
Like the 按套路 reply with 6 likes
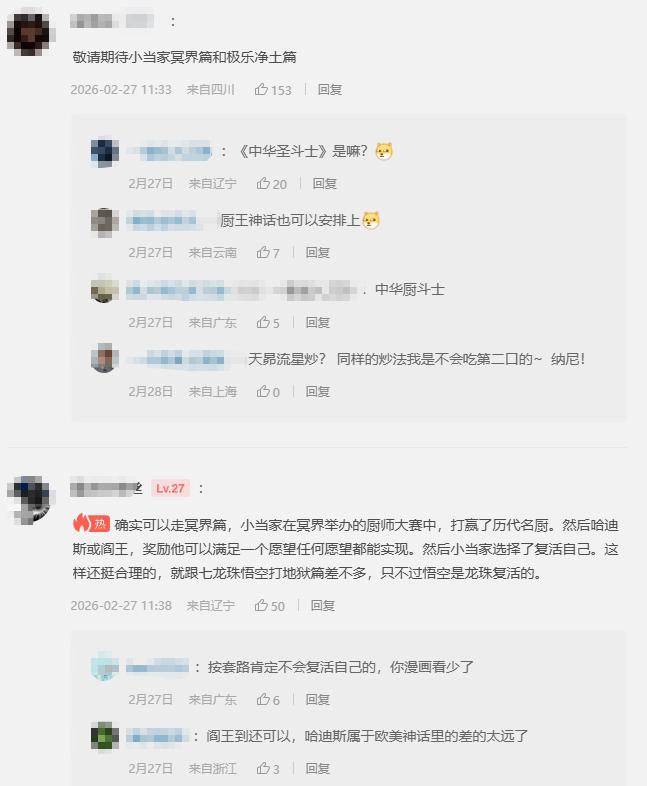click(268, 700)
